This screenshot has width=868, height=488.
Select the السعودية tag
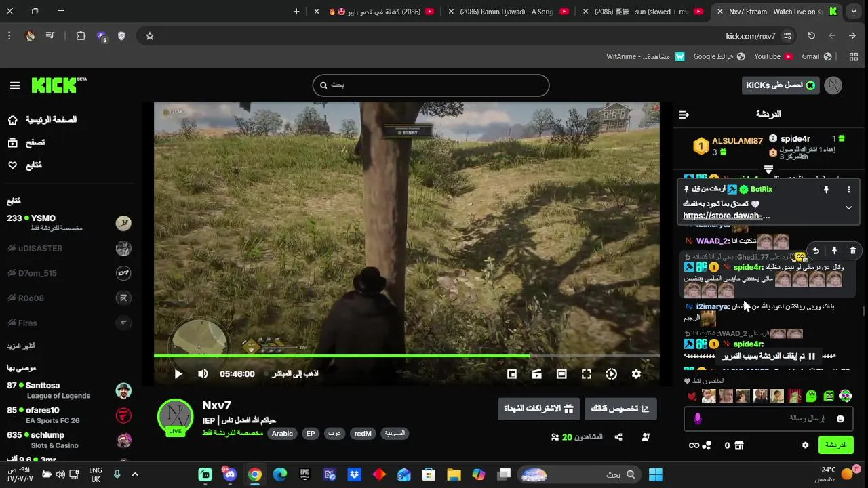(x=395, y=434)
